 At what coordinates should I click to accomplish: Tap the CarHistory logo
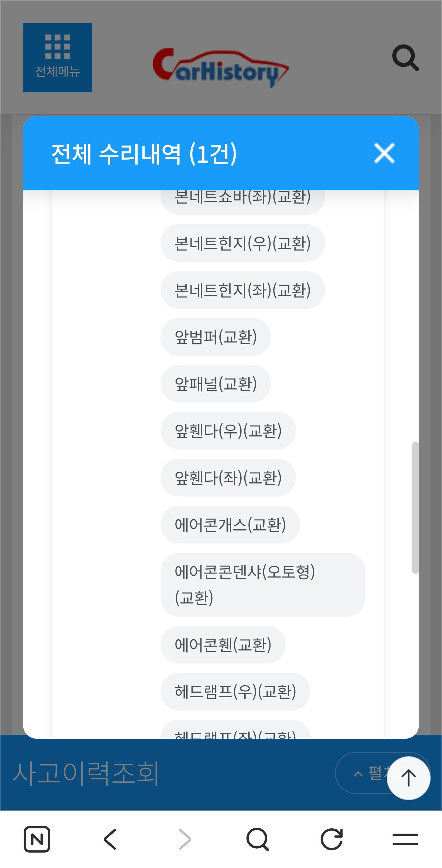[x=221, y=67]
